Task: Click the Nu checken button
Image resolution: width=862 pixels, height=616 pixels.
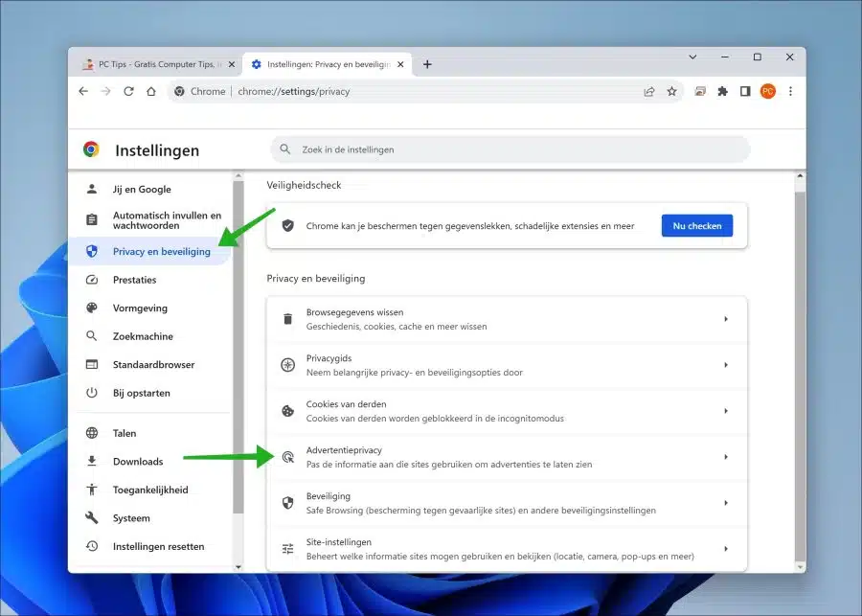Action: click(x=696, y=225)
